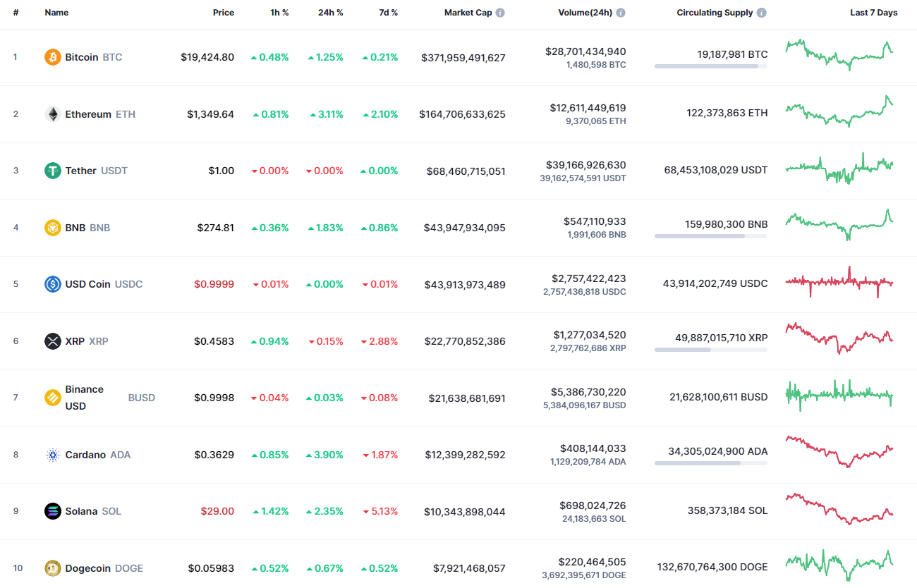
Task: Click the Solana SOL logo icon
Action: (x=53, y=511)
